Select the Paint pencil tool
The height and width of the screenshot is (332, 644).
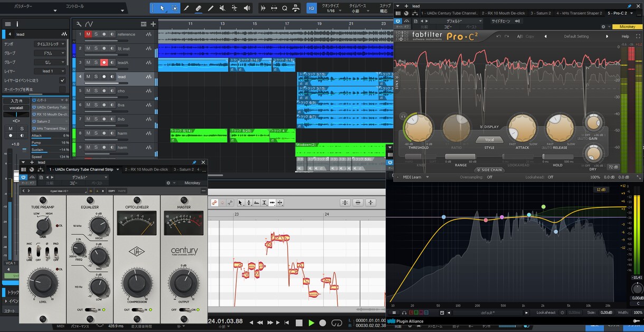(211, 8)
